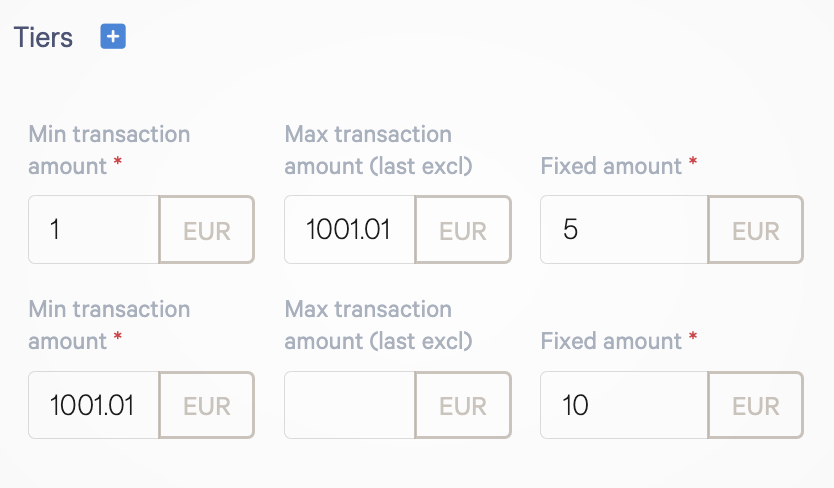
Task: Click the empty max transaction amount field
Action: coord(349,405)
